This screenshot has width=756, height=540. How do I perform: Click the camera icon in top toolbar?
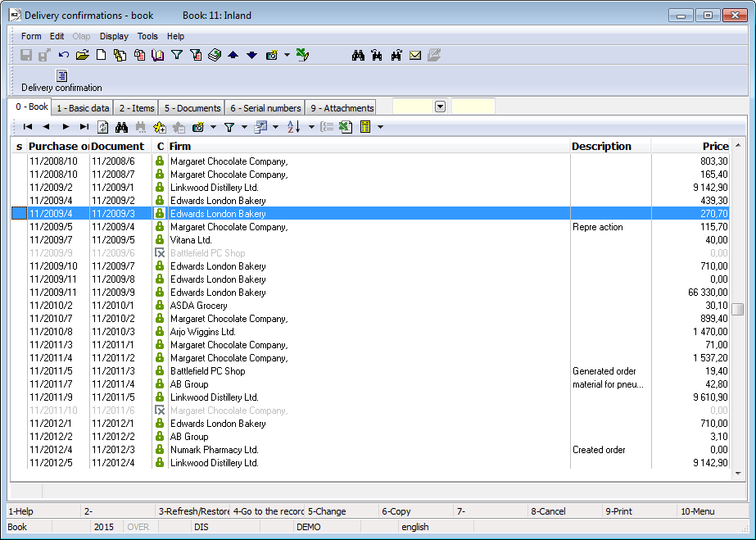coord(271,56)
